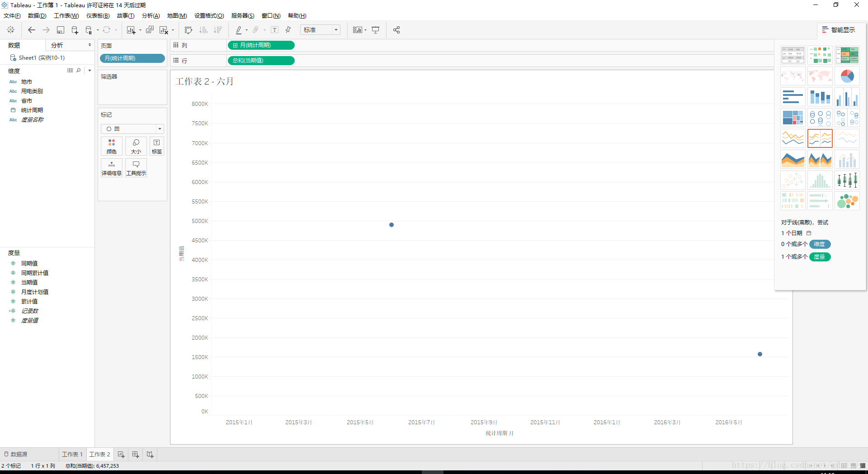Open presentation mode icon

click(375, 30)
